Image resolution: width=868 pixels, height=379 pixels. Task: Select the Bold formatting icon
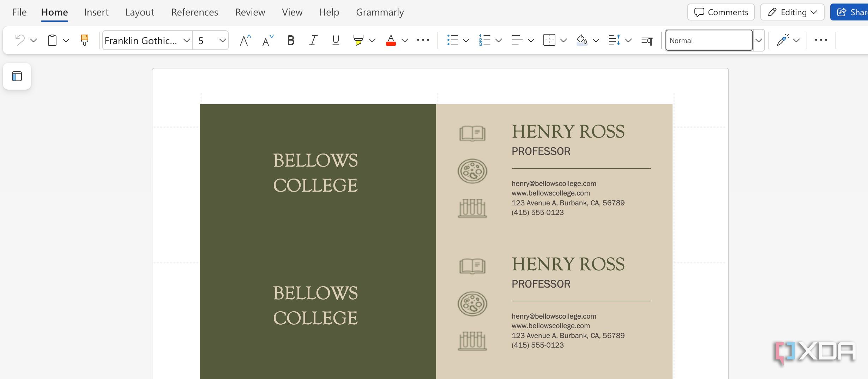(290, 40)
